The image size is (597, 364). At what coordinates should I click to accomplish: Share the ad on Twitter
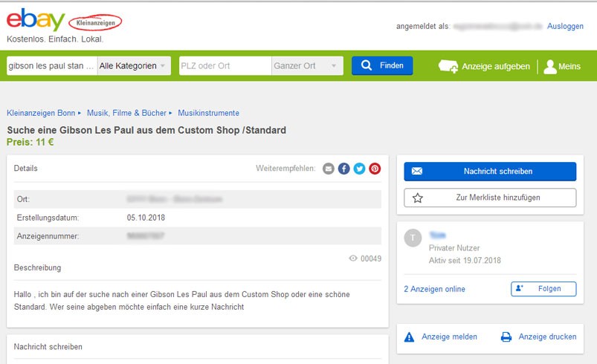359,169
